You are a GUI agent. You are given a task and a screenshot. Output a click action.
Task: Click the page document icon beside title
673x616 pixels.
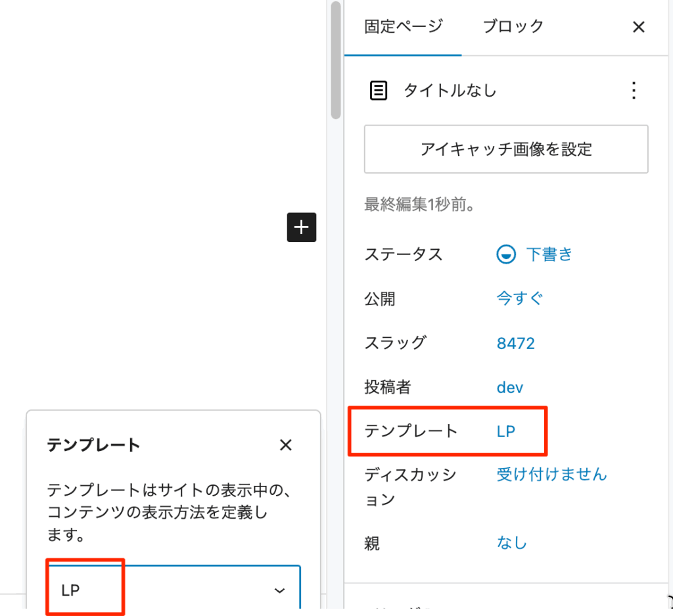tap(379, 91)
